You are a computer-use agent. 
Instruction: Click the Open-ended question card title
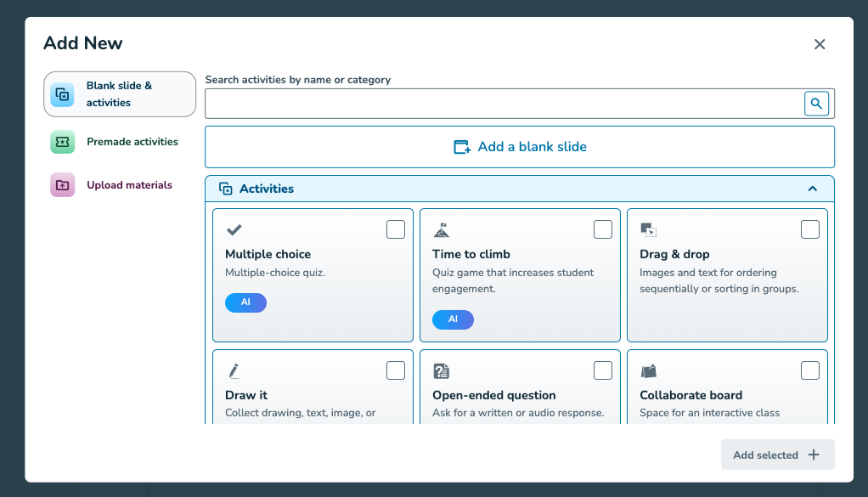coord(493,395)
